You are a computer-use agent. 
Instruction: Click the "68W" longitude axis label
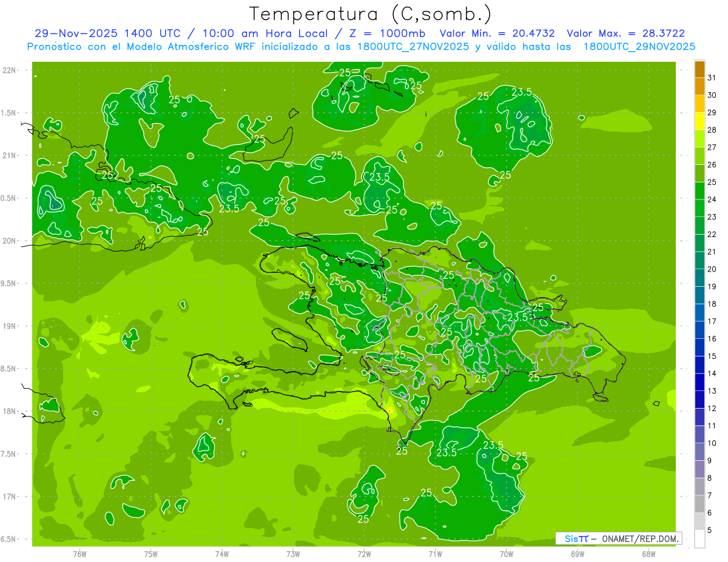[649, 554]
